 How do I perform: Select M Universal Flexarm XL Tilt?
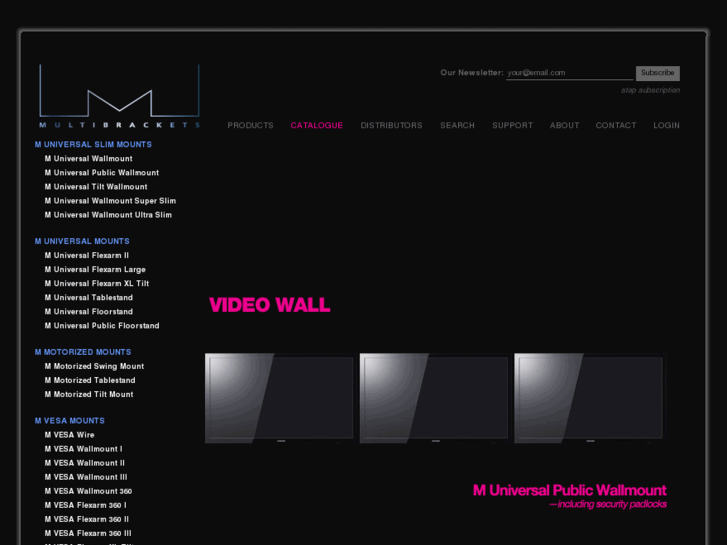click(97, 283)
